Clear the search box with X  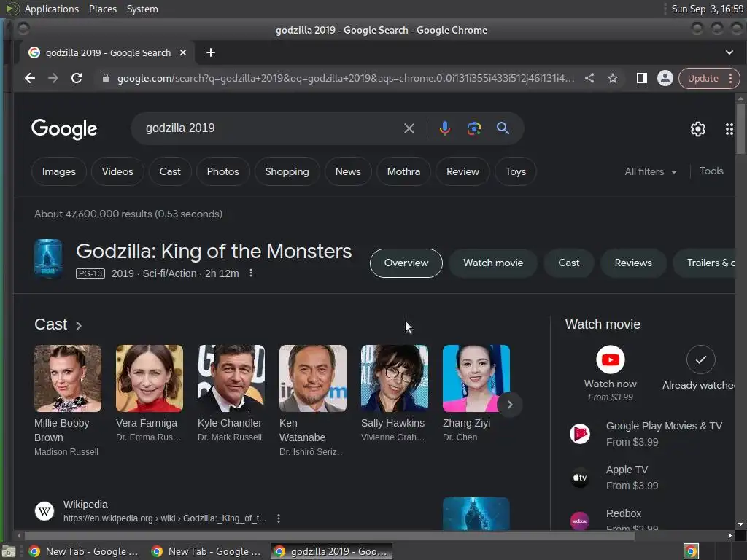409,128
